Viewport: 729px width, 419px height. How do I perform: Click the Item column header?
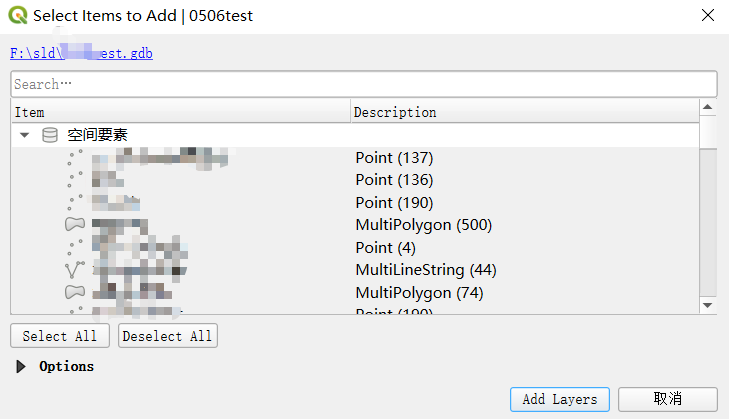point(181,112)
